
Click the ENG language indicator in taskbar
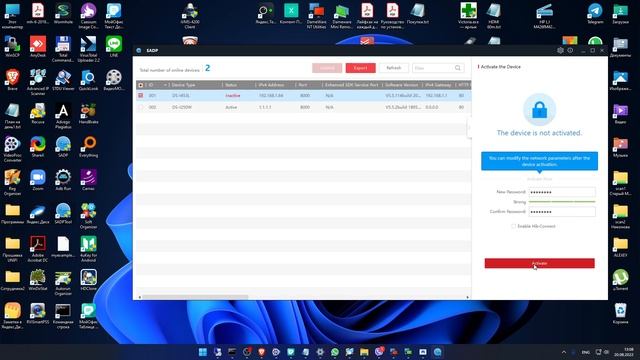tap(586, 352)
